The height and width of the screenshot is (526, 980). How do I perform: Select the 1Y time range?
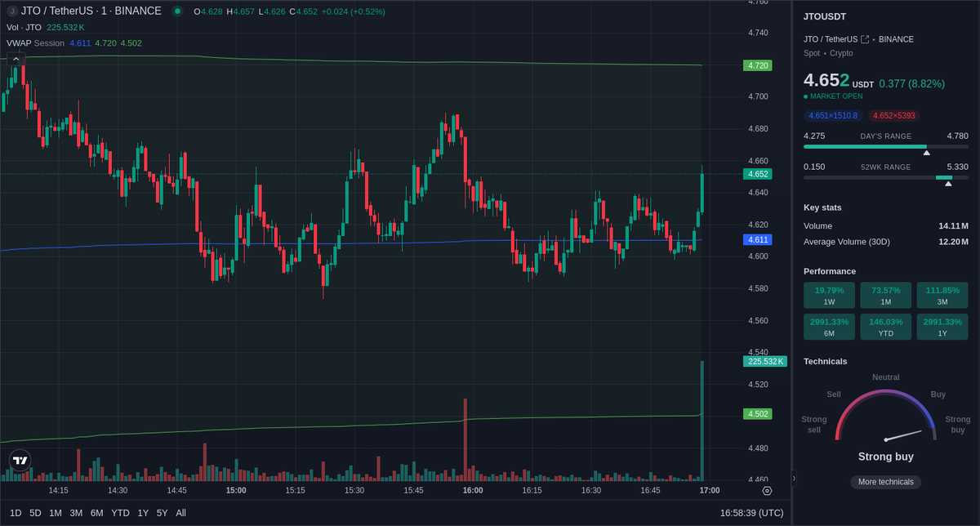point(143,513)
